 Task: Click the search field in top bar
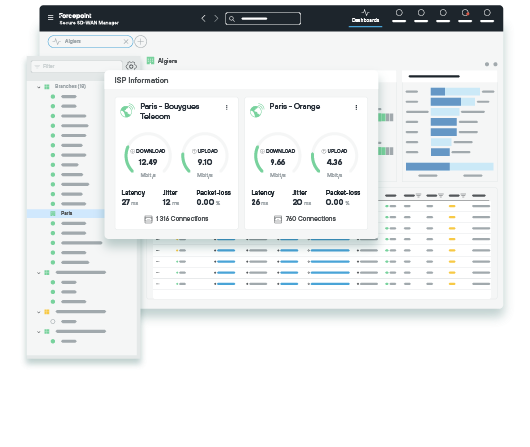263,19
